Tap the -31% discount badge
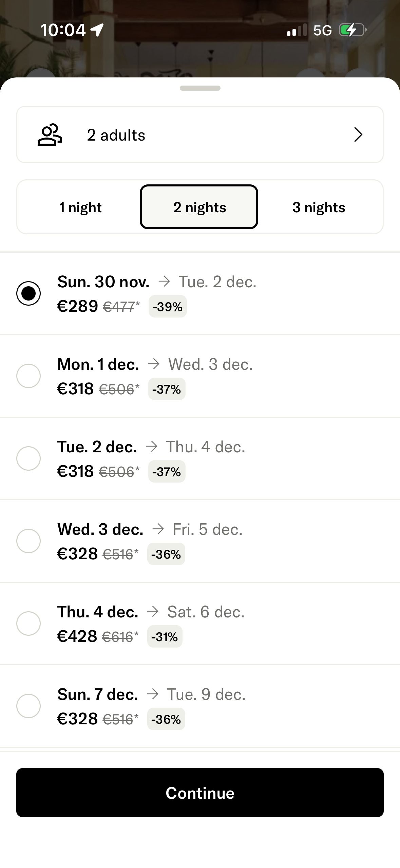400x868 pixels. coord(165,637)
